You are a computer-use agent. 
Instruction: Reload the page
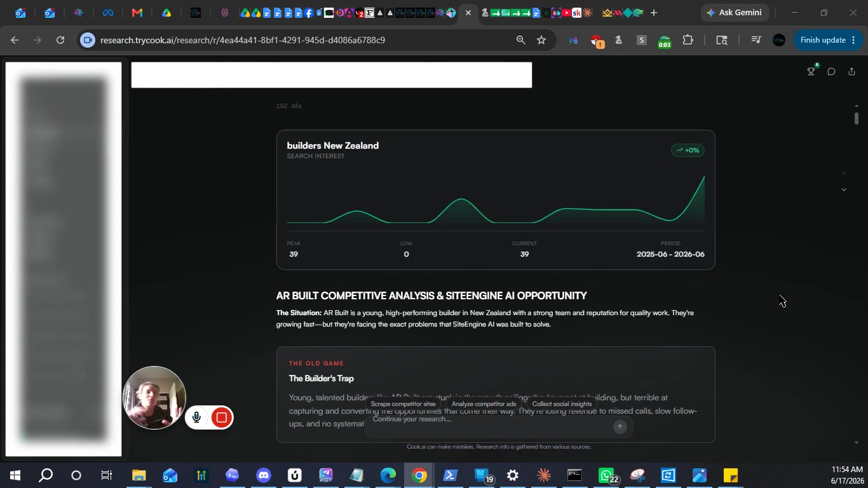tap(60, 40)
